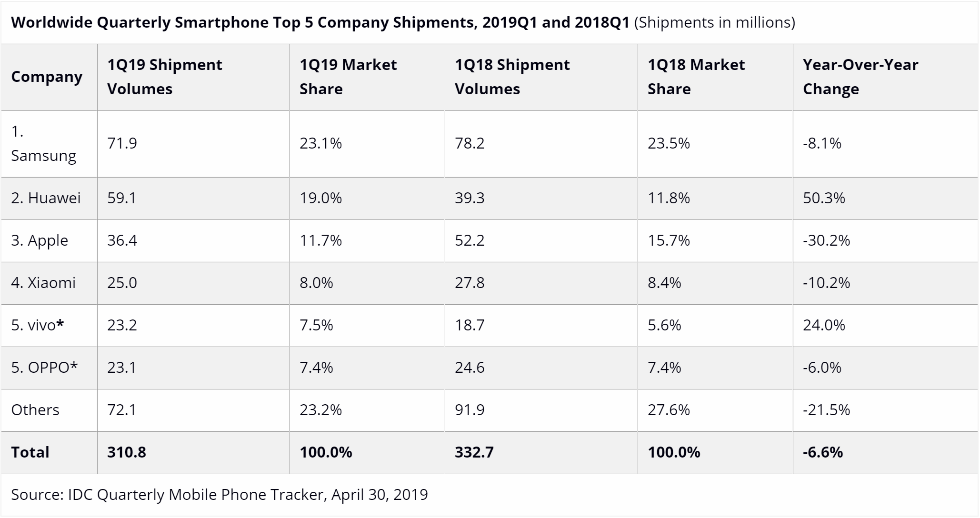Select Apple's -30.2% change cell
Screen dimensions: 980x518
coord(826,240)
